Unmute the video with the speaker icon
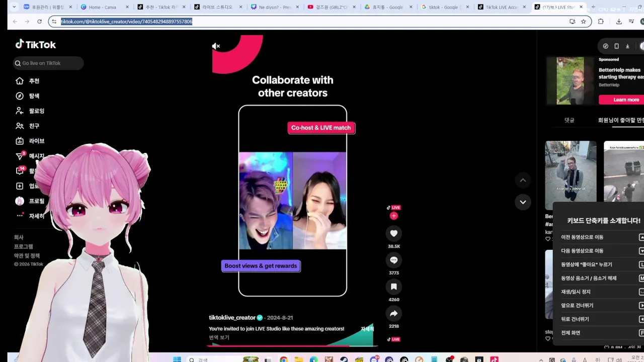 (x=216, y=46)
